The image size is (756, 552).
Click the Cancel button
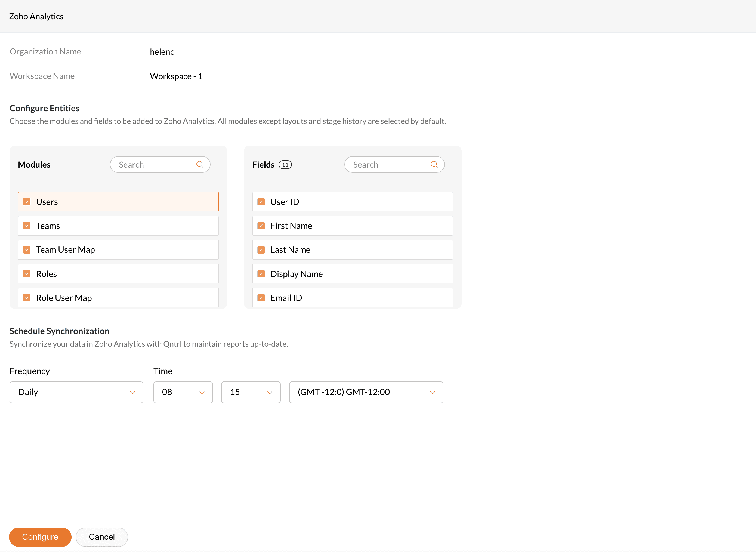point(101,537)
